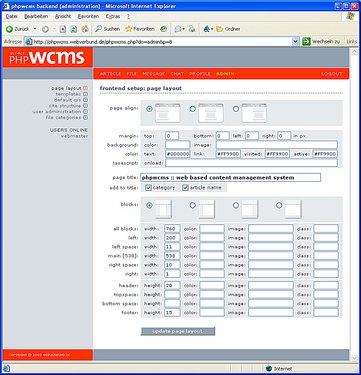Open the Bearbeiten menu
This screenshot has height=375, width=361.
(x=36, y=16)
